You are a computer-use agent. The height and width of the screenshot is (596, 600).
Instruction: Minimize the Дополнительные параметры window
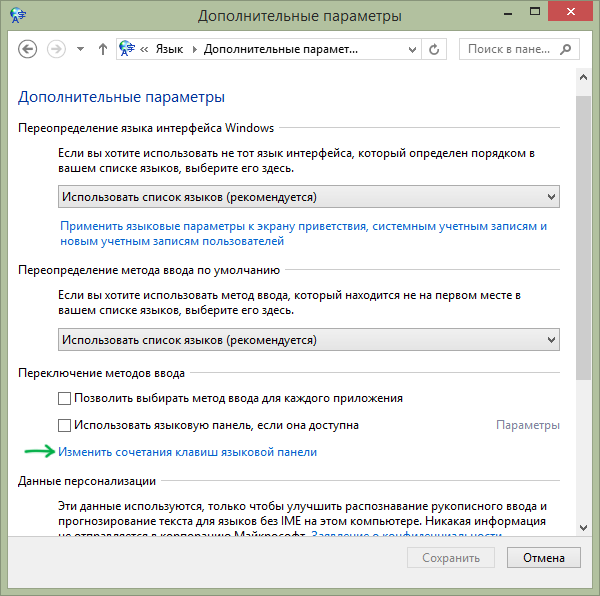coord(508,14)
